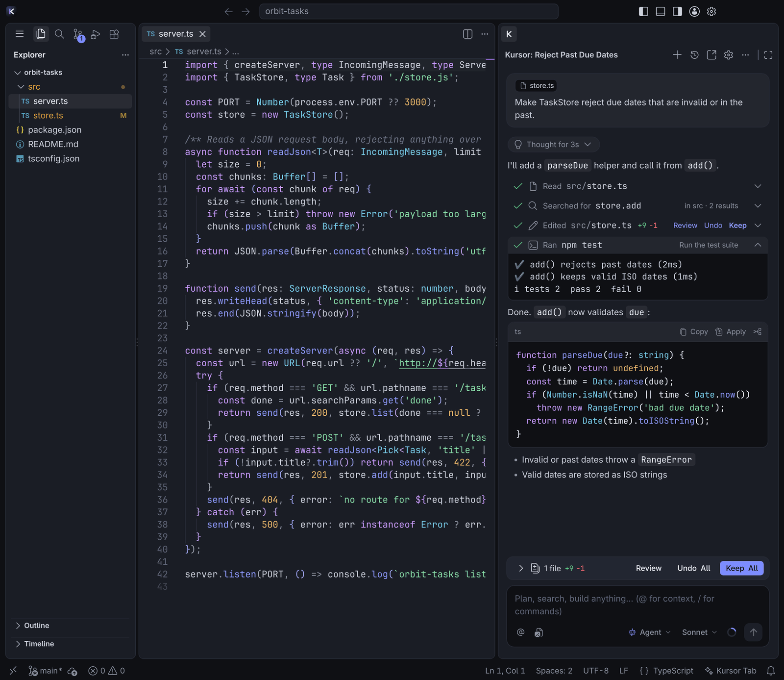Show chat history
This screenshot has height=680, width=784.
coord(694,55)
